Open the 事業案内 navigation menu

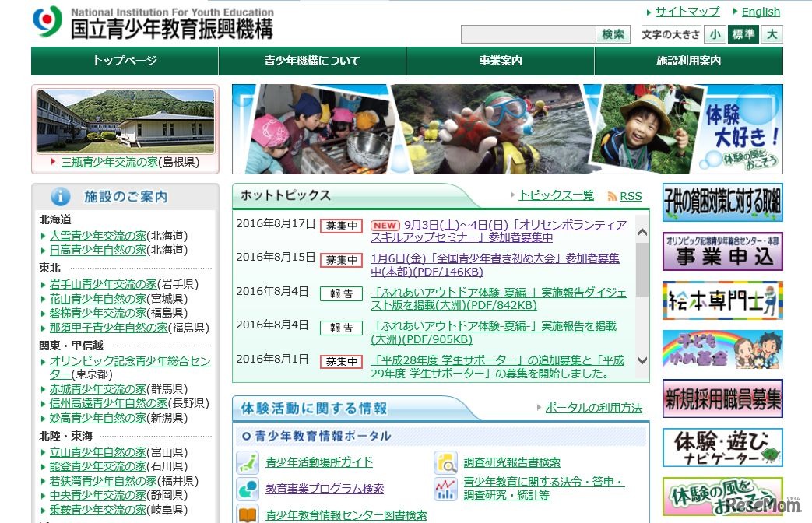500,61
